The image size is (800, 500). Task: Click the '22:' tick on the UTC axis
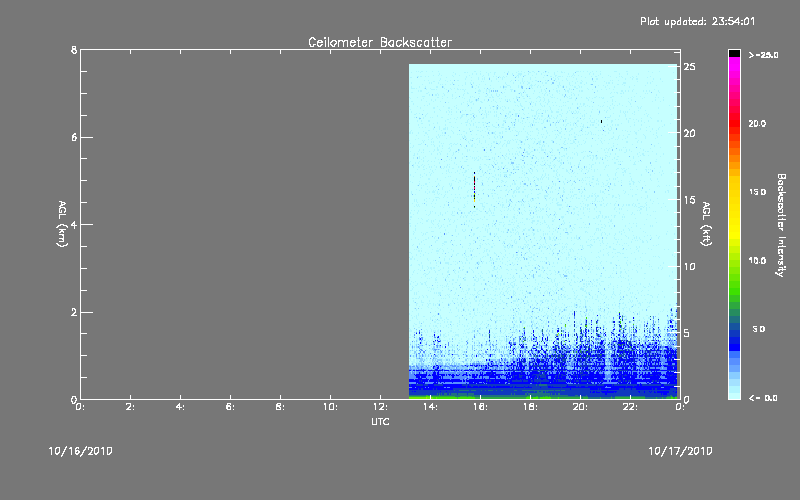(x=630, y=407)
